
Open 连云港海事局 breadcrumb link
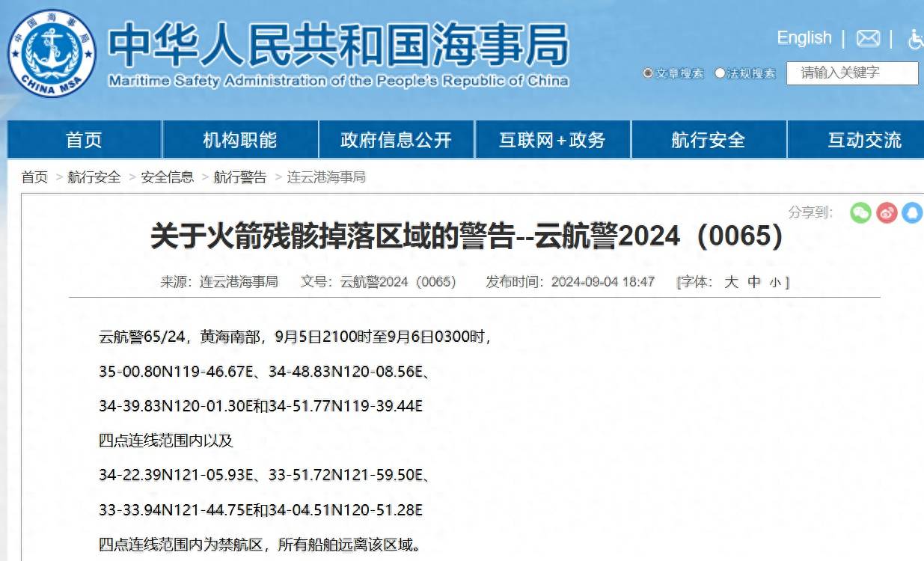click(x=326, y=177)
